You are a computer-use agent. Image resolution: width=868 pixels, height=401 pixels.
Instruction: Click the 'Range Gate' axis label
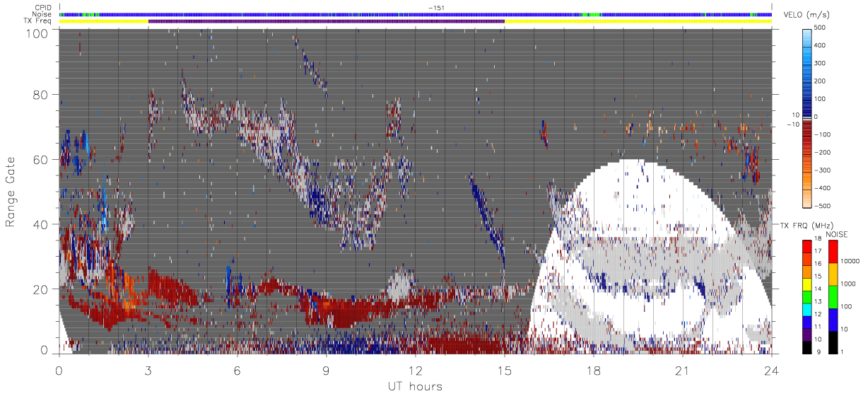11,192
